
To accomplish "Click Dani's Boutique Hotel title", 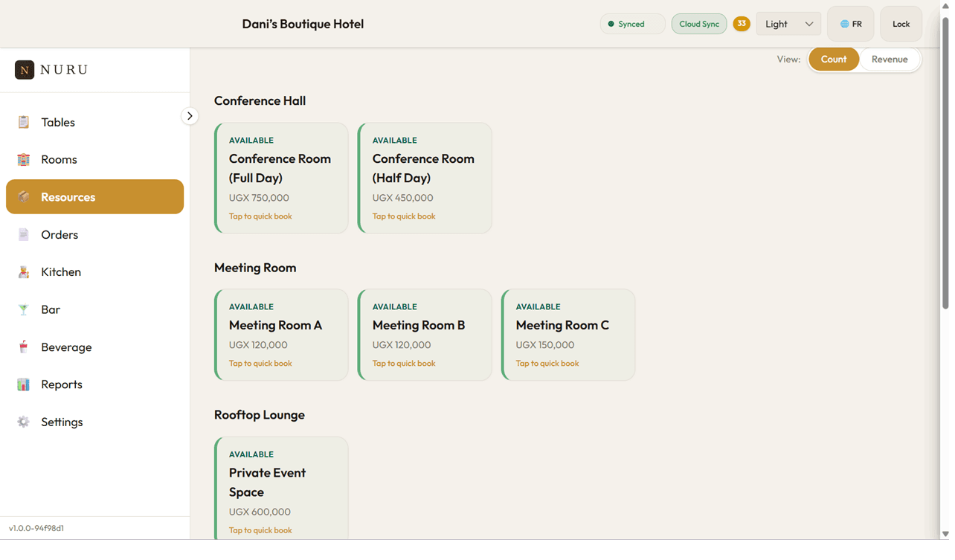I will [303, 24].
